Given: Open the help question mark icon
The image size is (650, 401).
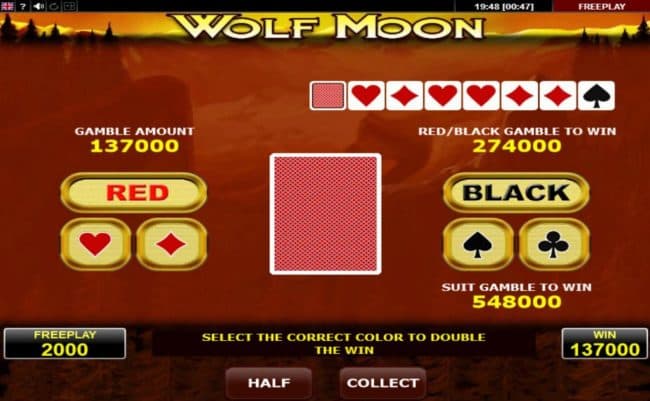Looking at the screenshot, I should (23, 6).
